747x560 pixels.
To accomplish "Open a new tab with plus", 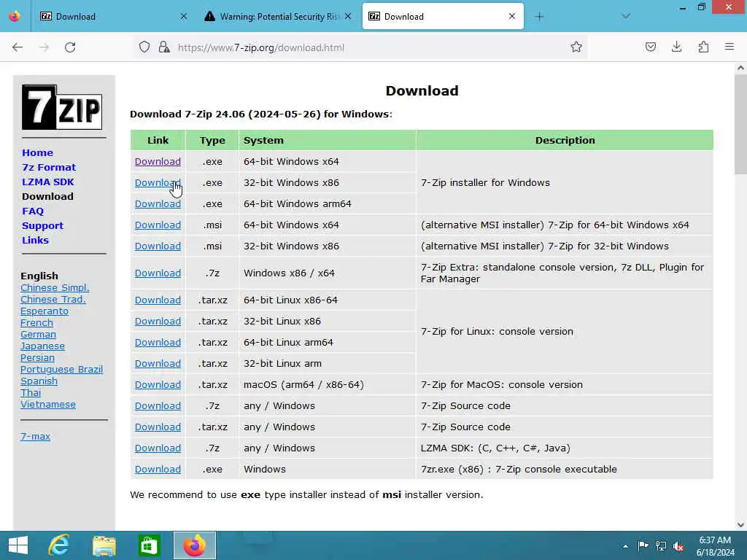I will pos(539,17).
